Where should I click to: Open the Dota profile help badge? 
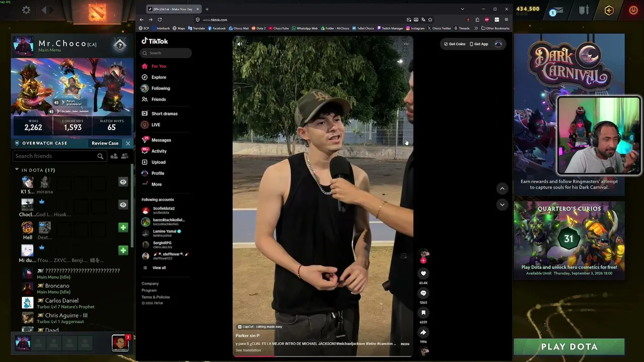click(120, 46)
